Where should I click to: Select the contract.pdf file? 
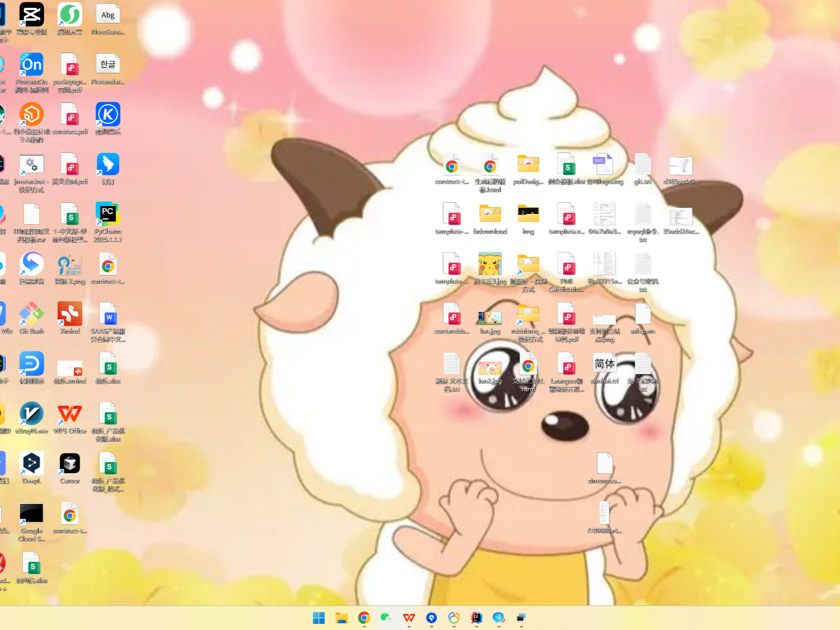pos(70,115)
